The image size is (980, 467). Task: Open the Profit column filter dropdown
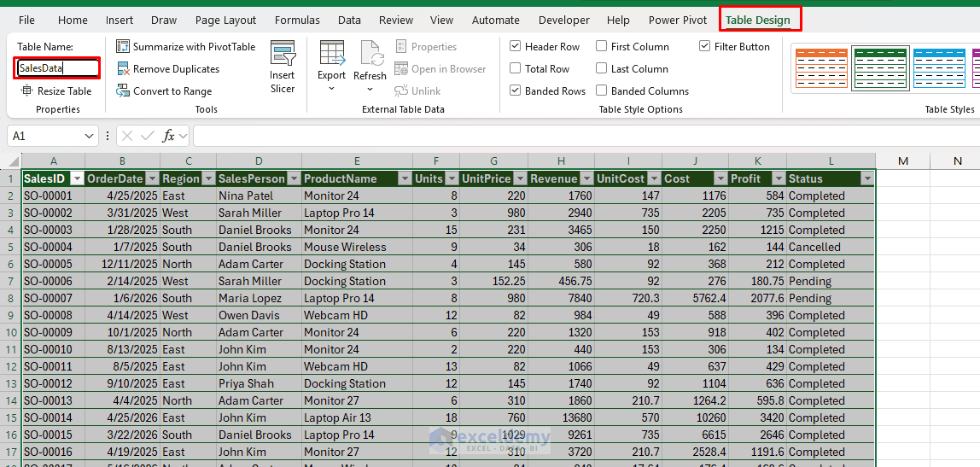tap(779, 178)
